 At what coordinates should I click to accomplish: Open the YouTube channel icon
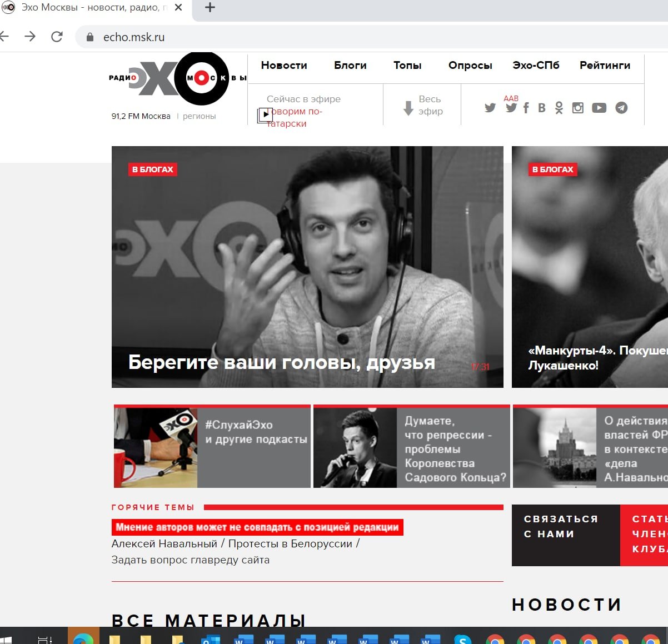point(599,108)
